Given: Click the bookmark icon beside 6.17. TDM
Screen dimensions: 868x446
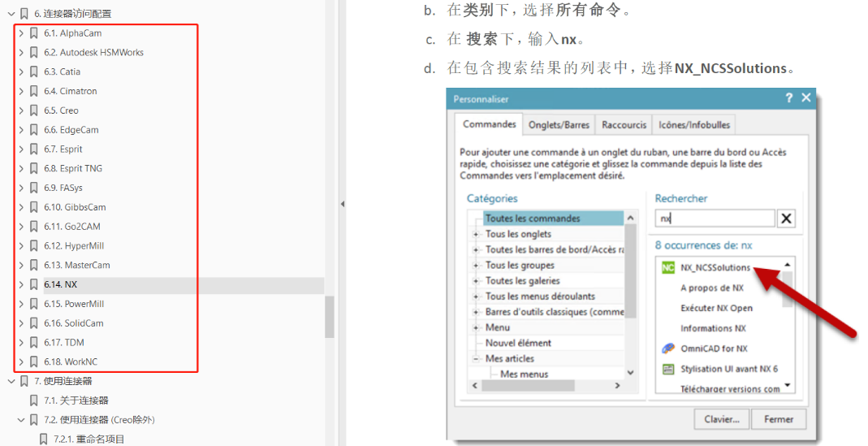Looking at the screenshot, I should (x=34, y=342).
